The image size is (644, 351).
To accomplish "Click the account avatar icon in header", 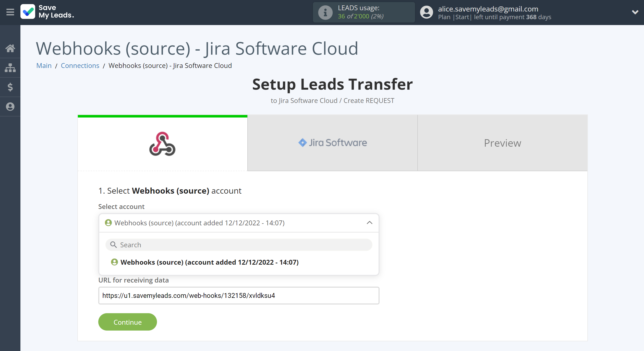I will pos(427,12).
